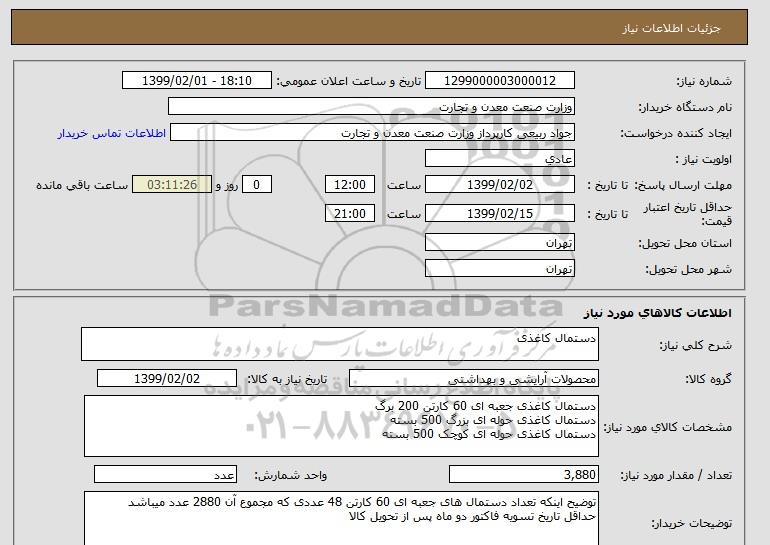Click the label 'تاریخ نیاز به کالا:'
The height and width of the screenshot is (545, 770).
click(x=287, y=379)
